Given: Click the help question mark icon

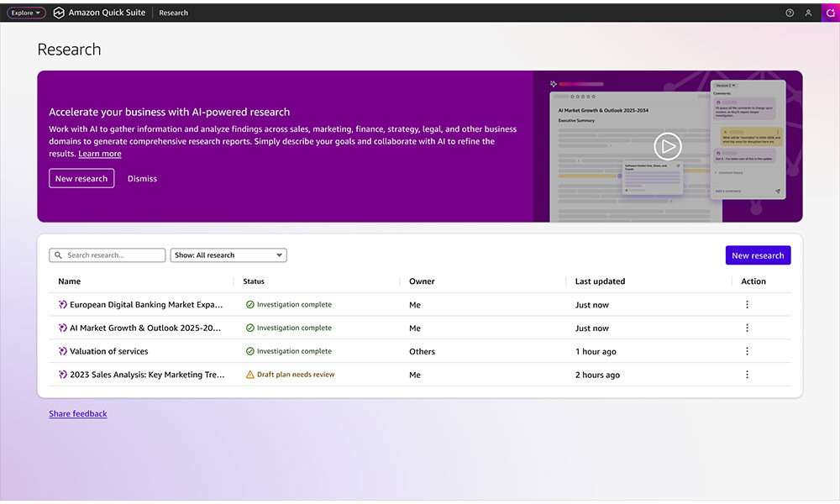Looking at the screenshot, I should point(790,13).
